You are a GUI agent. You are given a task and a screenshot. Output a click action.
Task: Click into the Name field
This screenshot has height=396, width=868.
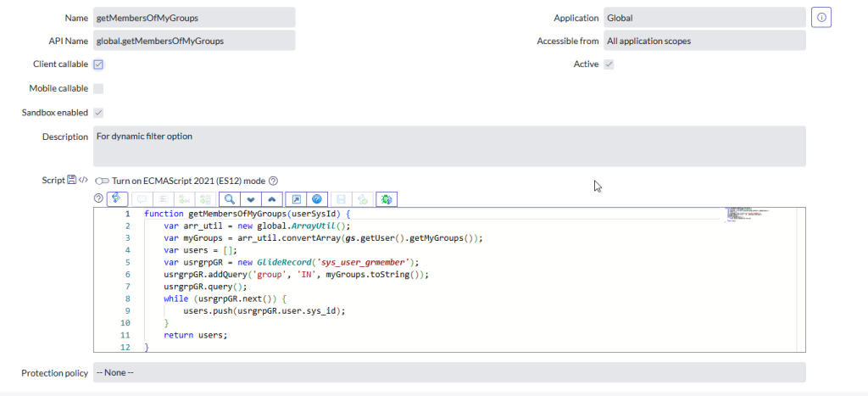(x=193, y=18)
